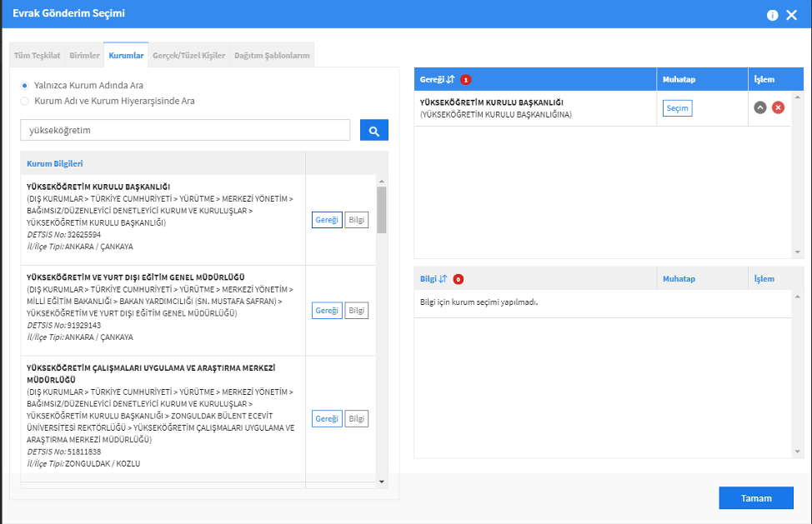
Task: Click the red count badge next to Bilgi
Action: pyautogui.click(x=459, y=279)
